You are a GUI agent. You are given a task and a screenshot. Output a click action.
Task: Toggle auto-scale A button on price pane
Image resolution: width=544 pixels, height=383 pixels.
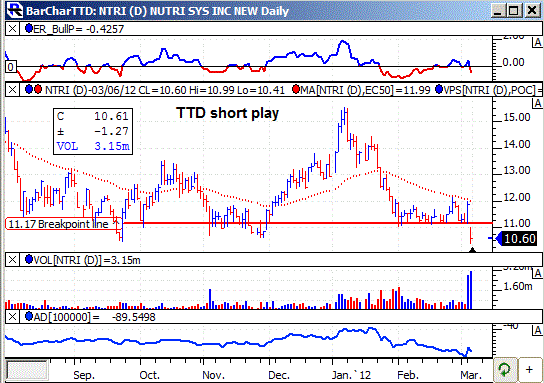[537, 103]
